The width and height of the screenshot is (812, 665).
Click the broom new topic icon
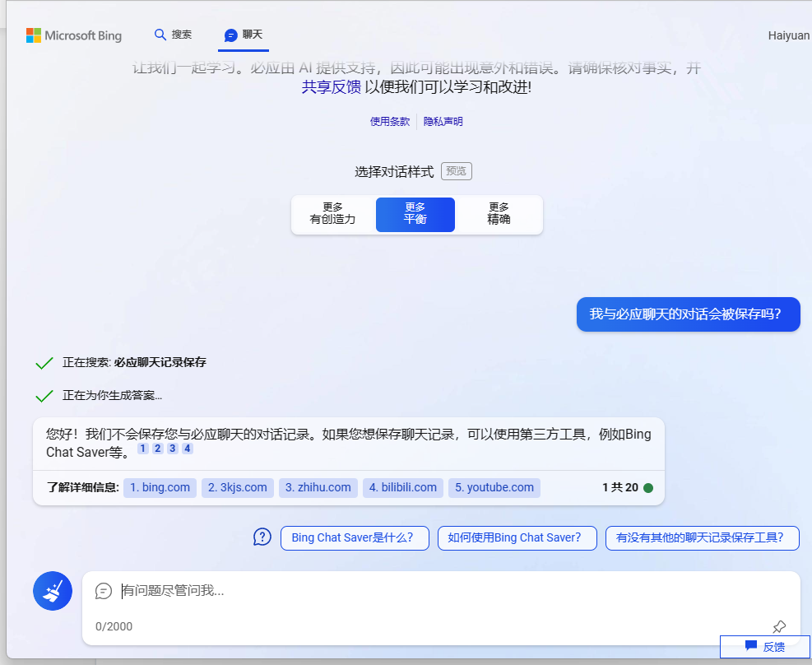53,591
